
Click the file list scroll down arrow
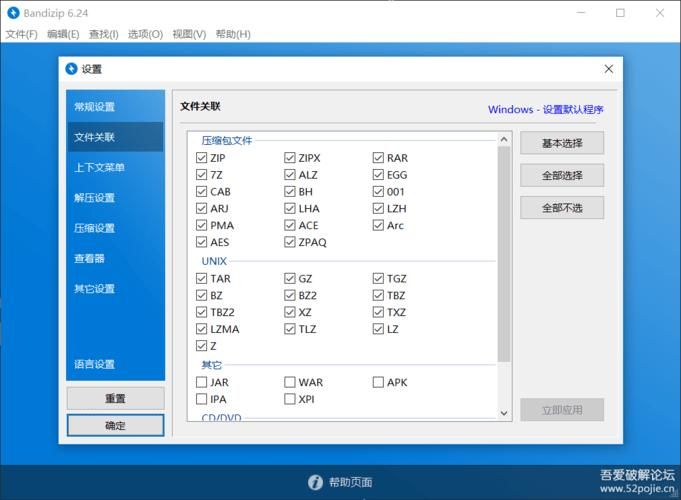[504, 413]
